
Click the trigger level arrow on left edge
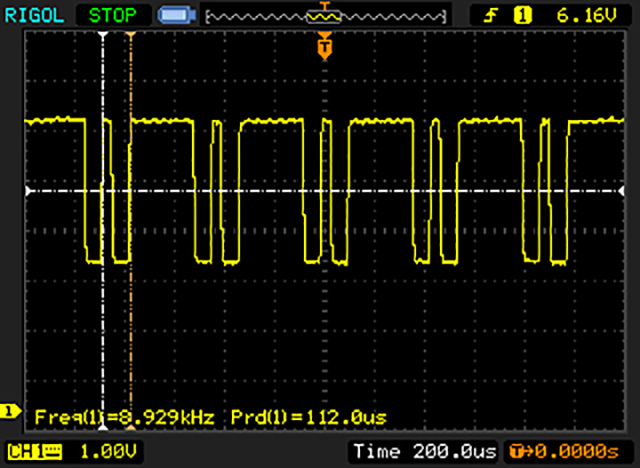29,191
